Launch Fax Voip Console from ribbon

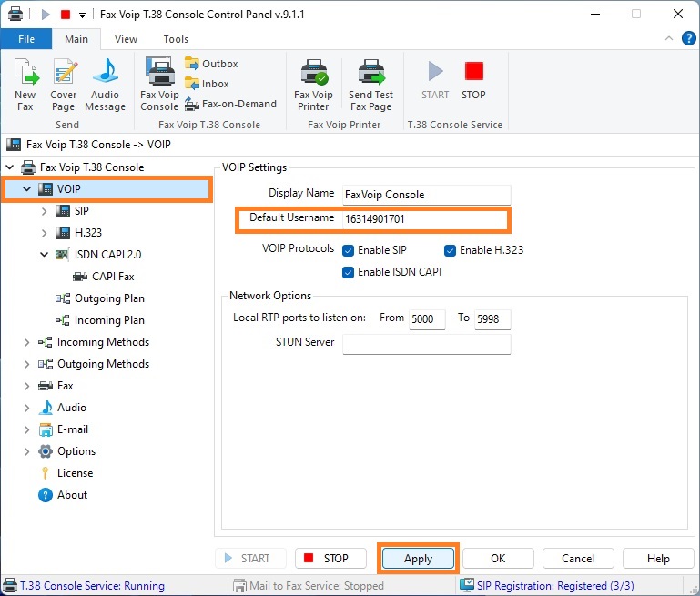pyautogui.click(x=159, y=84)
